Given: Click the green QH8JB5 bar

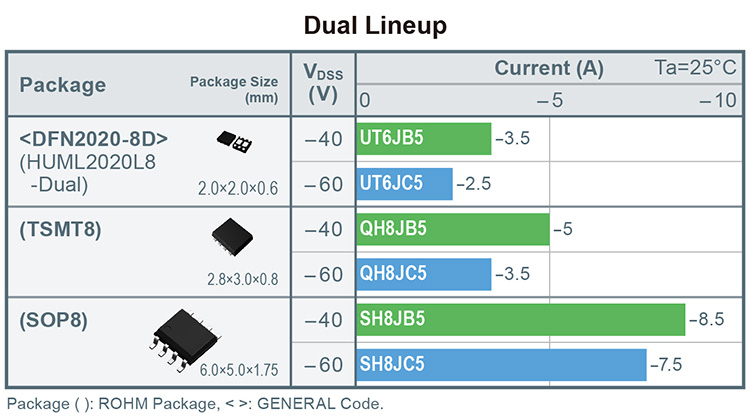Looking at the screenshot, I should (x=452, y=229).
